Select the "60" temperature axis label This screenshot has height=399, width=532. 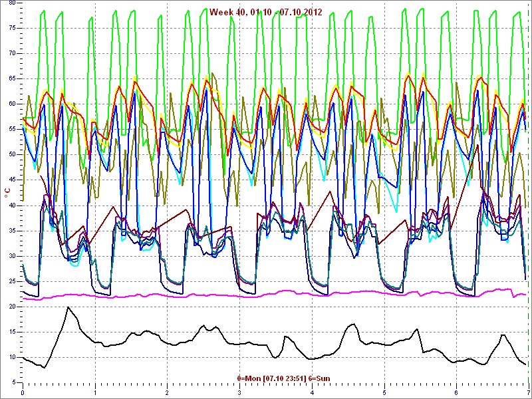[x=12, y=104]
